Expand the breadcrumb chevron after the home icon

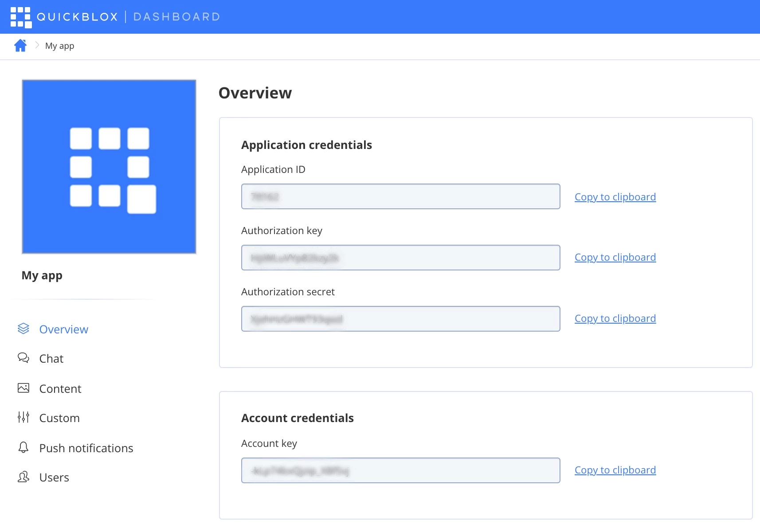(x=36, y=45)
